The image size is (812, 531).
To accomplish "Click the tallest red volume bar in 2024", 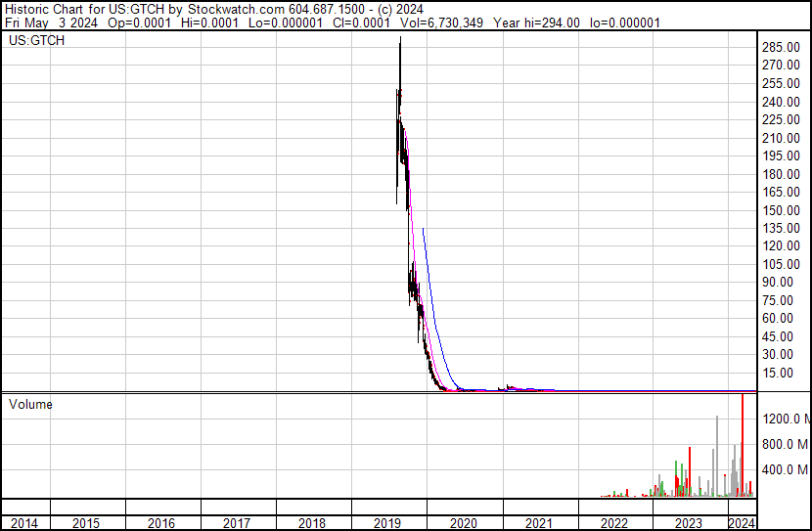I will [743, 445].
